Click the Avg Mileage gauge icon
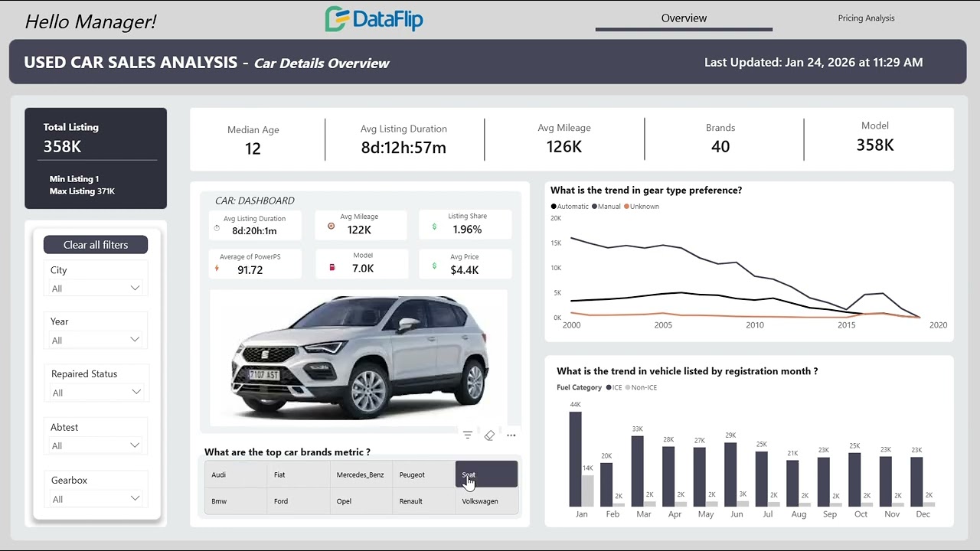 [331, 227]
